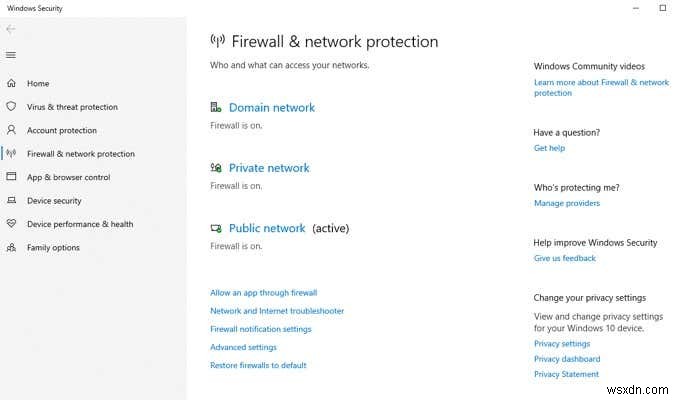Open Manage providers link

tap(567, 203)
